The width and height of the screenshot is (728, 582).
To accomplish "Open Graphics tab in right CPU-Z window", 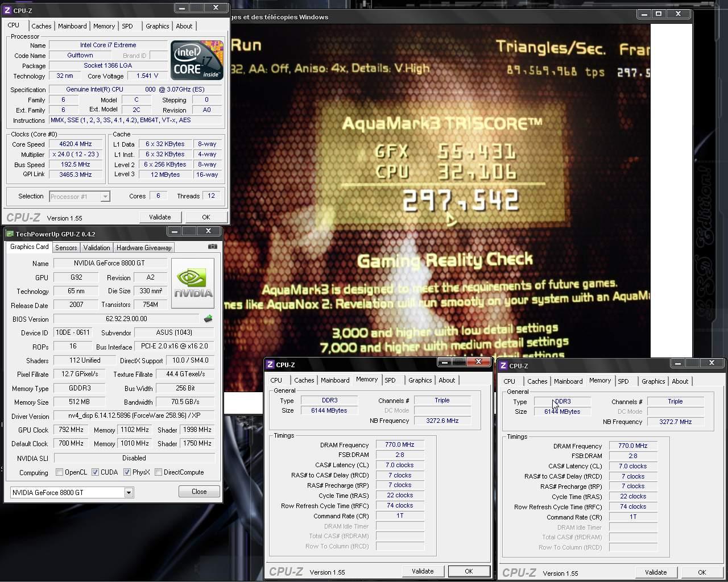I will pyautogui.click(x=653, y=381).
